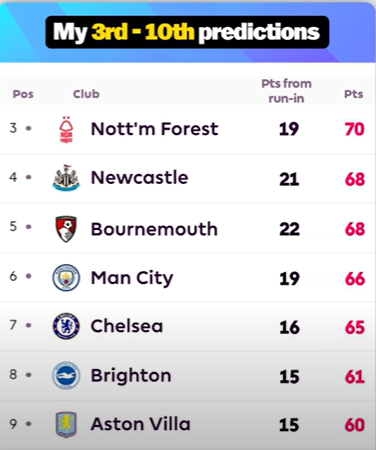This screenshot has height=450, width=376.
Task: Click the Chelsea club crest
Action: (x=66, y=326)
